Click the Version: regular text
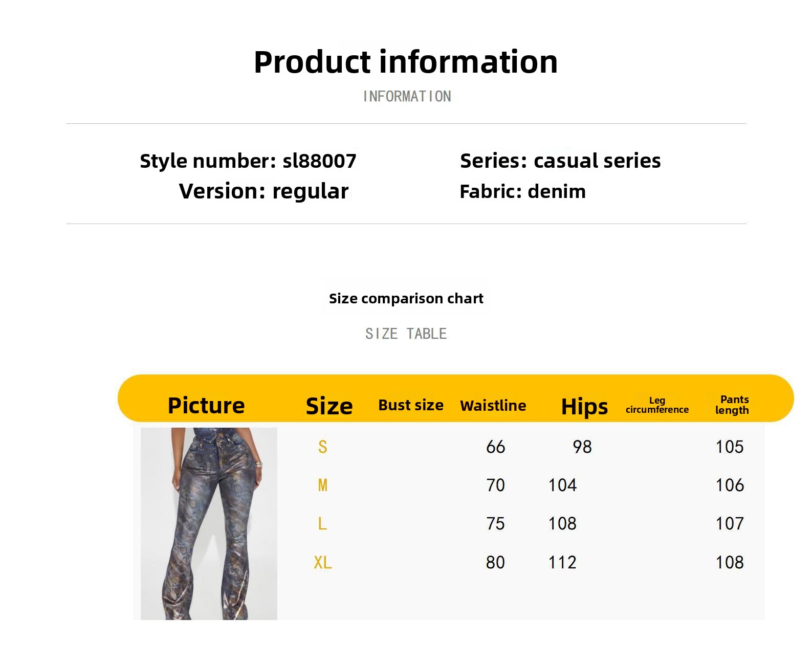Viewport: 812px width, 664px height. 264,191
